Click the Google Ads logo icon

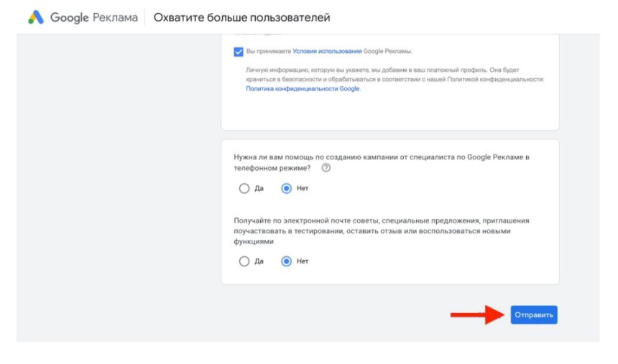coord(35,17)
